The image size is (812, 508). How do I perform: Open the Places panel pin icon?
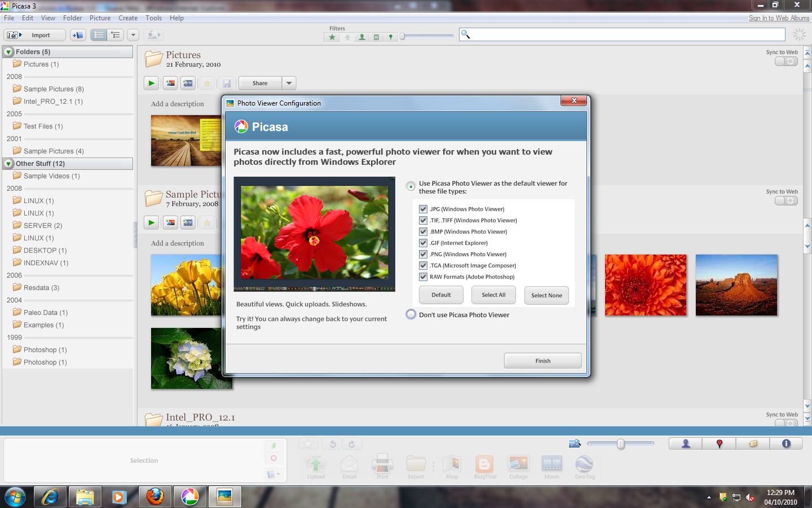(x=719, y=444)
